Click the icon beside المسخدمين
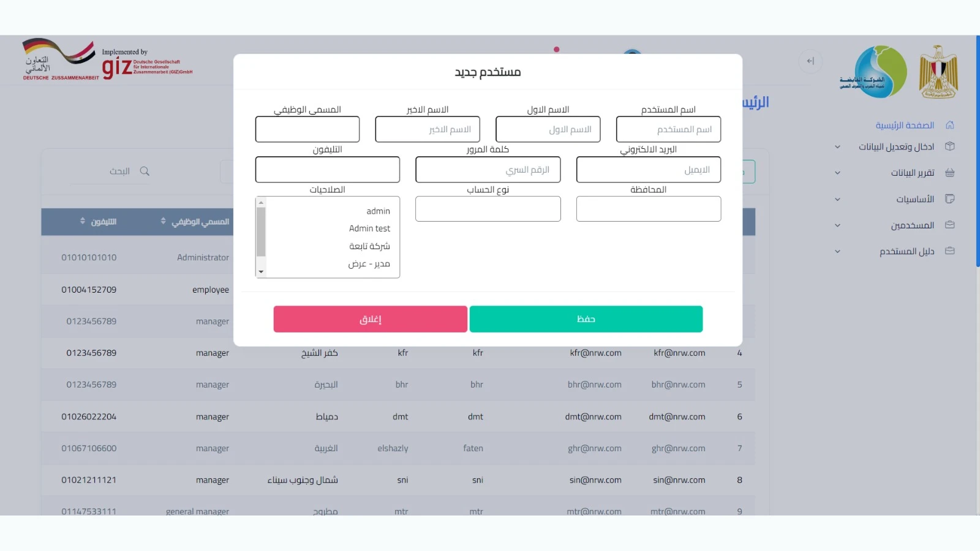980x551 pixels. [950, 225]
